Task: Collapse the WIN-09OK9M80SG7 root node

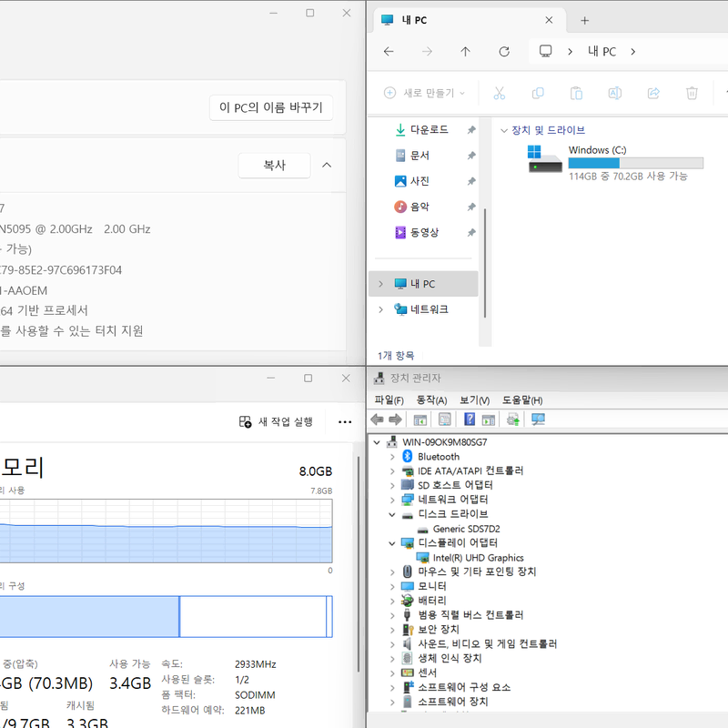Action: [x=377, y=442]
